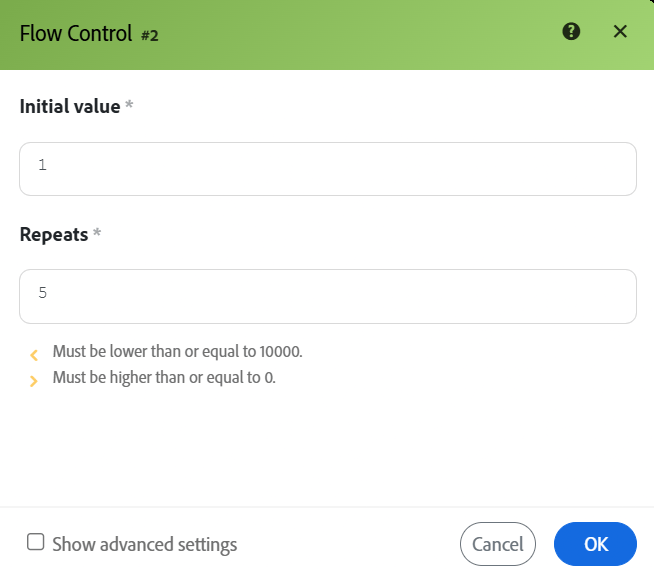Click the orange less-than validation icon

point(34,355)
